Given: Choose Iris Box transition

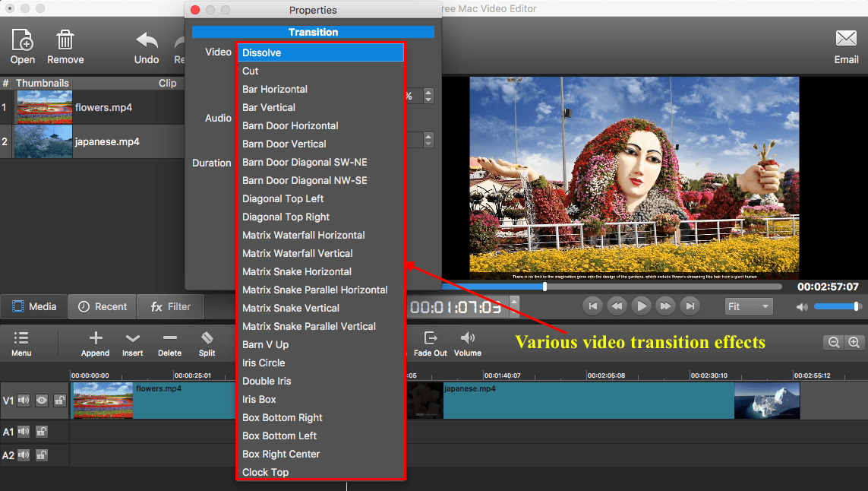Looking at the screenshot, I should pyautogui.click(x=320, y=400).
